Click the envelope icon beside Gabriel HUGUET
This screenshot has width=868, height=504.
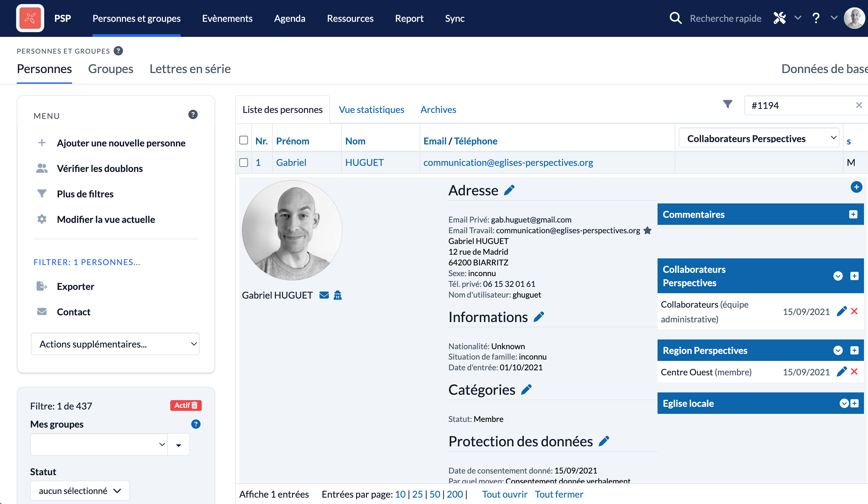click(324, 295)
